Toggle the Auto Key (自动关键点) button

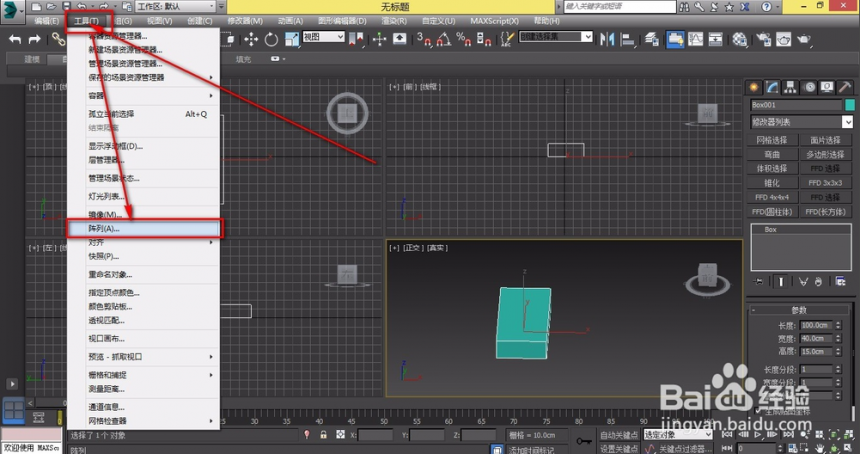[x=619, y=435]
